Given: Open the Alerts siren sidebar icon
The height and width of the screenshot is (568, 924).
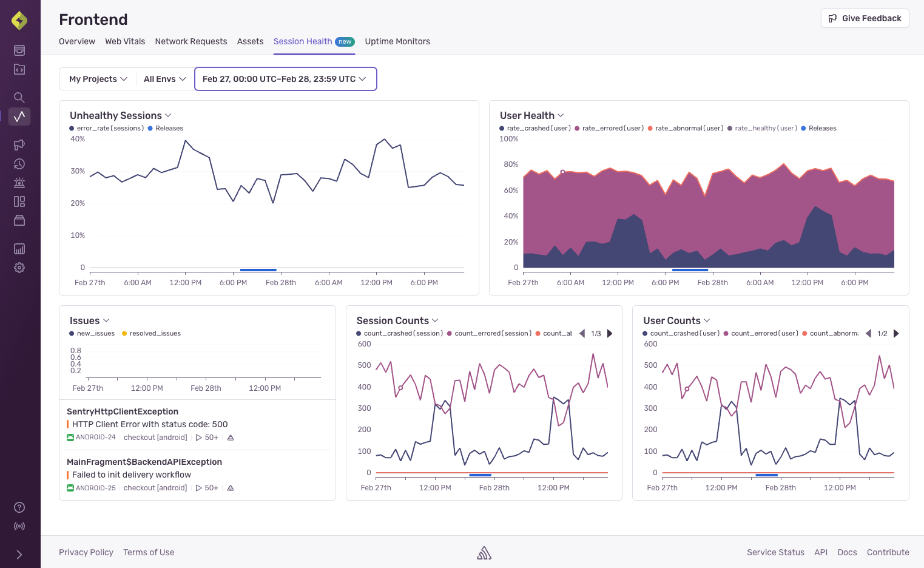Looking at the screenshot, I should pyautogui.click(x=19, y=183).
